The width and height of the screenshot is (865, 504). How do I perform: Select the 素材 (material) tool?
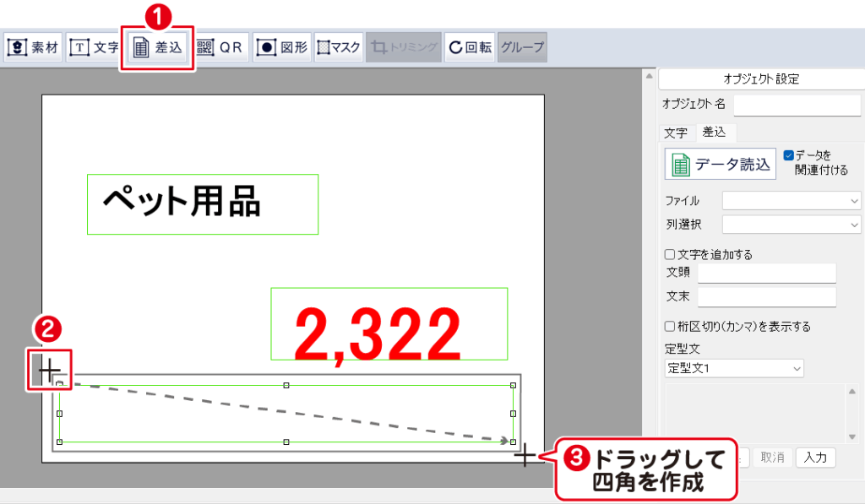[x=33, y=48]
